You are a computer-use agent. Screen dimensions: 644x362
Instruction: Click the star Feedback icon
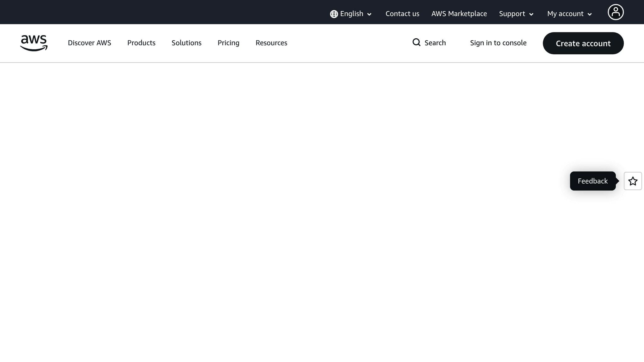[x=633, y=181]
